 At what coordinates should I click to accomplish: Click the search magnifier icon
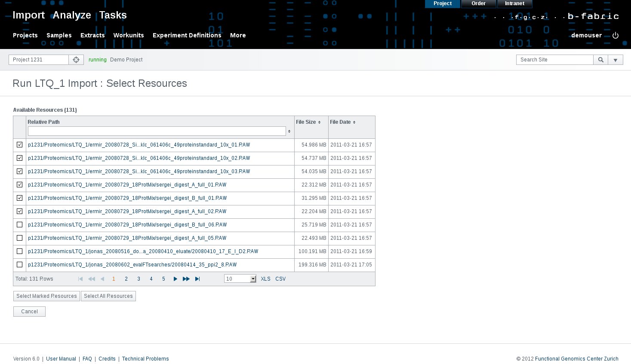click(601, 60)
